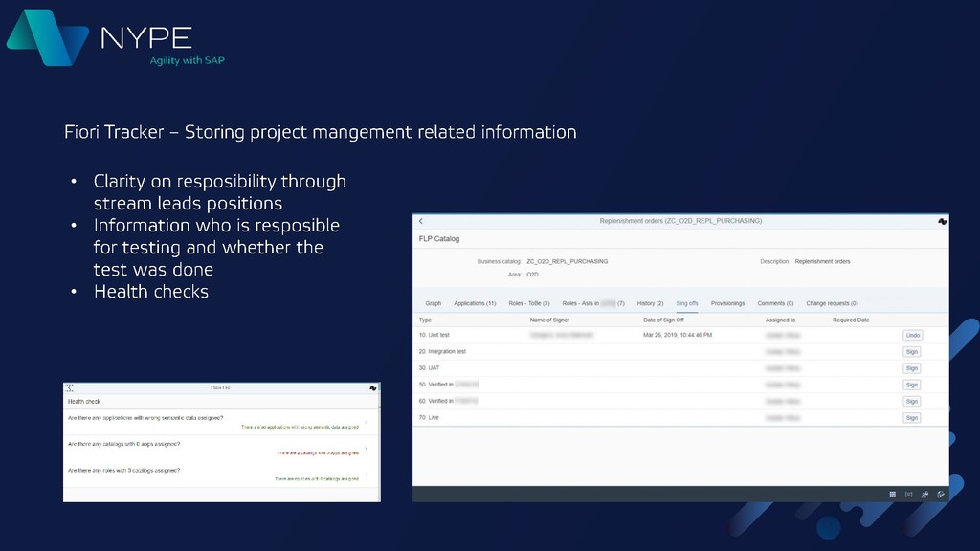
Task: Expand the catalogs with 0 apps check
Action: [x=367, y=449]
